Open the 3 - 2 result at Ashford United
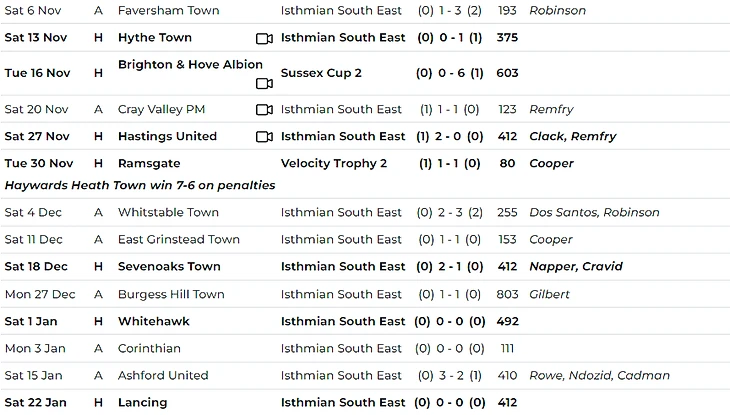 point(449,376)
